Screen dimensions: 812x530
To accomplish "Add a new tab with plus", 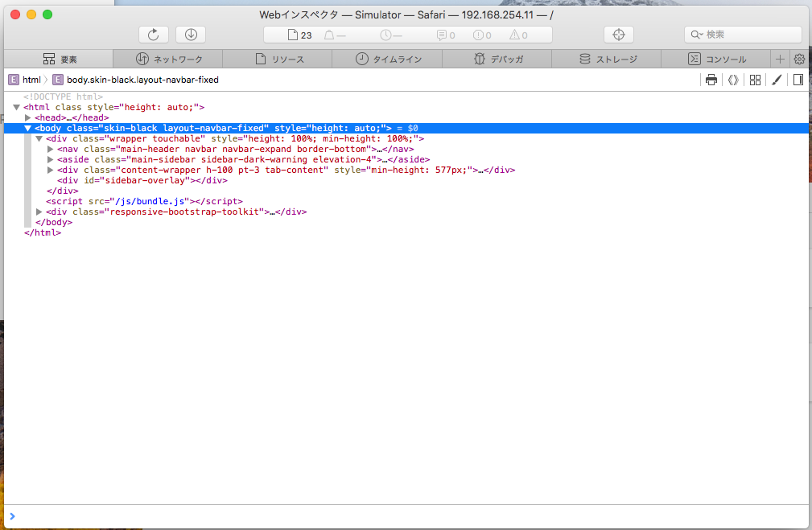I will point(780,59).
